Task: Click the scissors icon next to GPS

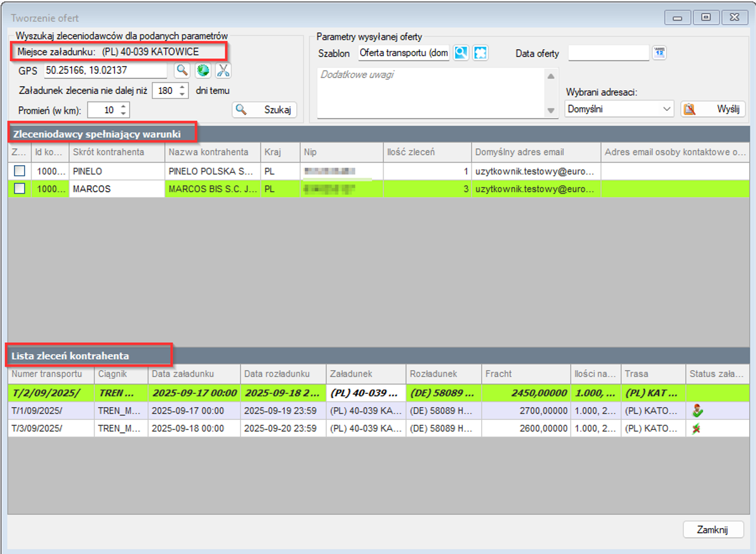Action: [x=223, y=70]
